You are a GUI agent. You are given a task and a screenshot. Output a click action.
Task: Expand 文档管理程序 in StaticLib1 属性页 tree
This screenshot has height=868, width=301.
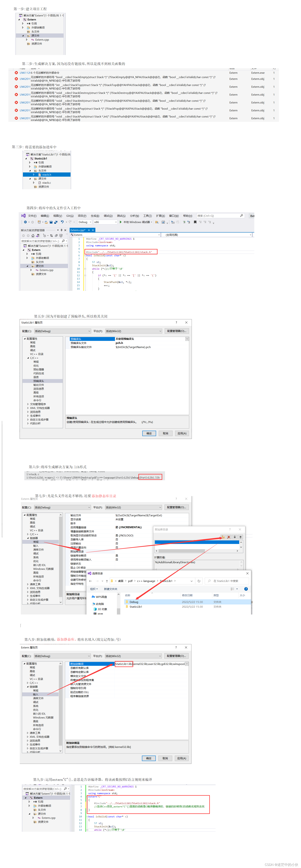tap(28, 404)
